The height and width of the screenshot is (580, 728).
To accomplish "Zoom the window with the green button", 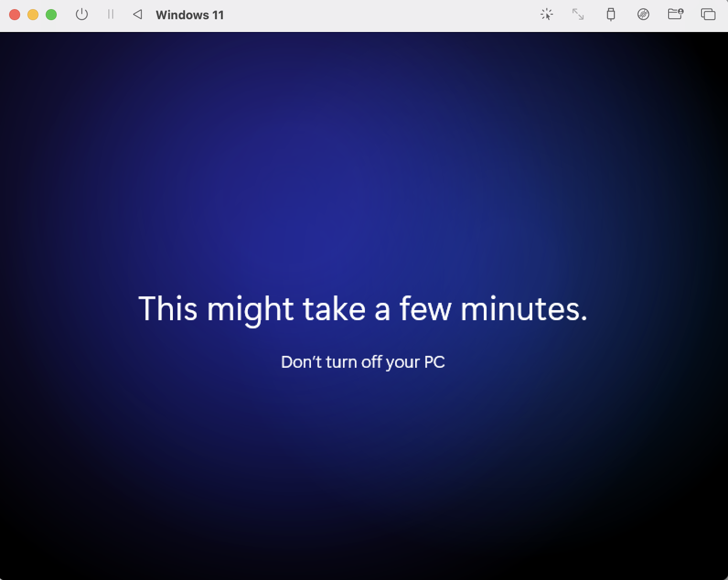I will pyautogui.click(x=51, y=15).
